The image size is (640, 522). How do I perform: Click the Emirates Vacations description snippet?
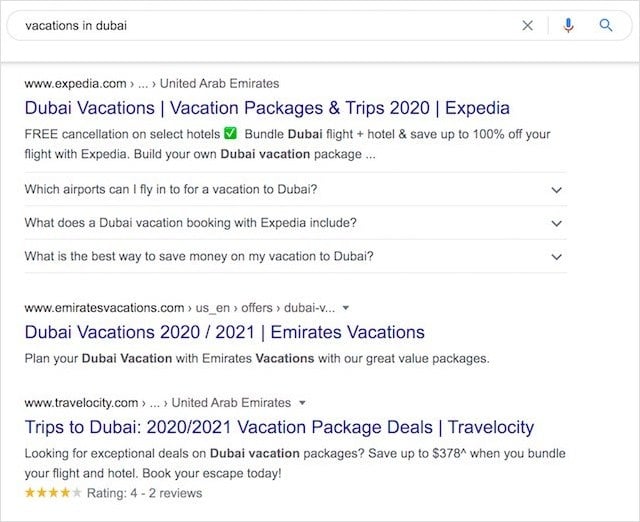[256, 358]
